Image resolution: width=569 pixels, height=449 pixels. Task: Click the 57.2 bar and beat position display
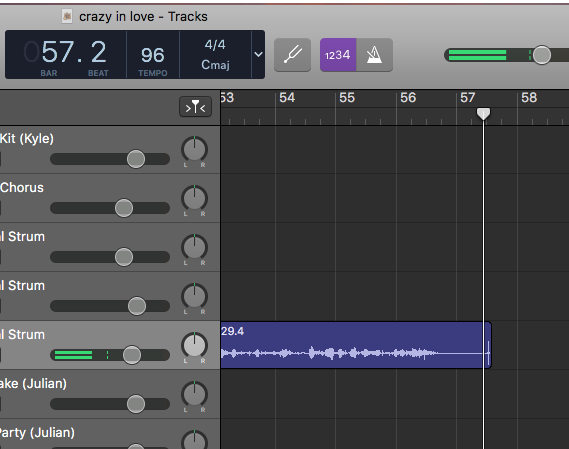coord(66,52)
